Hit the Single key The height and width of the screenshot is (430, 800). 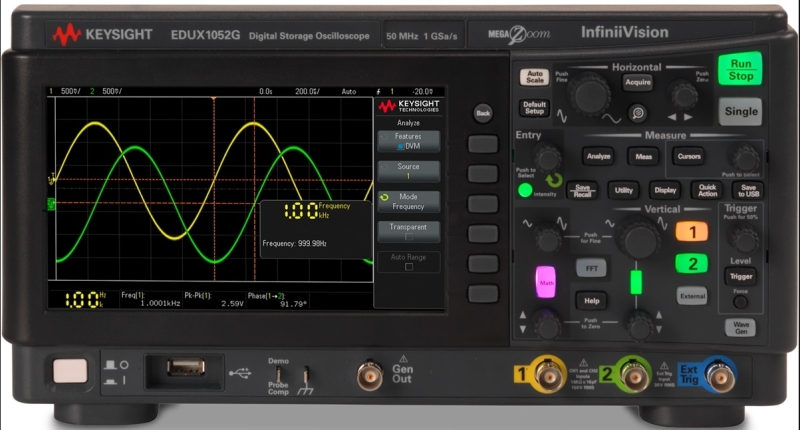pos(740,112)
